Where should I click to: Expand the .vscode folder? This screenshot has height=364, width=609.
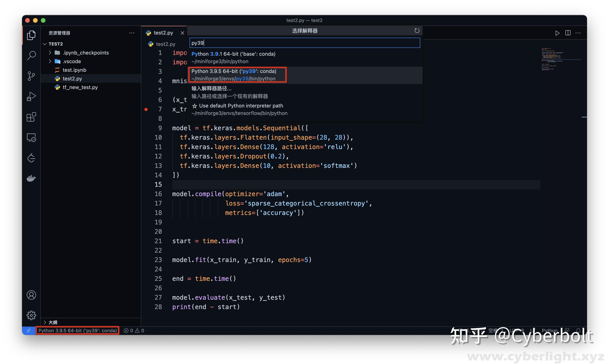tap(50, 61)
